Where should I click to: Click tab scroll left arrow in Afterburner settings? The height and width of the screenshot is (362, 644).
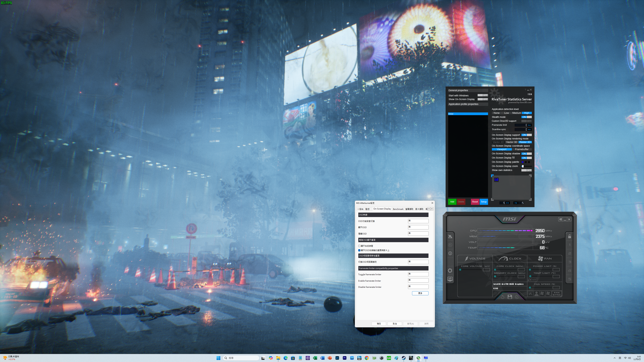pyautogui.click(x=429, y=209)
